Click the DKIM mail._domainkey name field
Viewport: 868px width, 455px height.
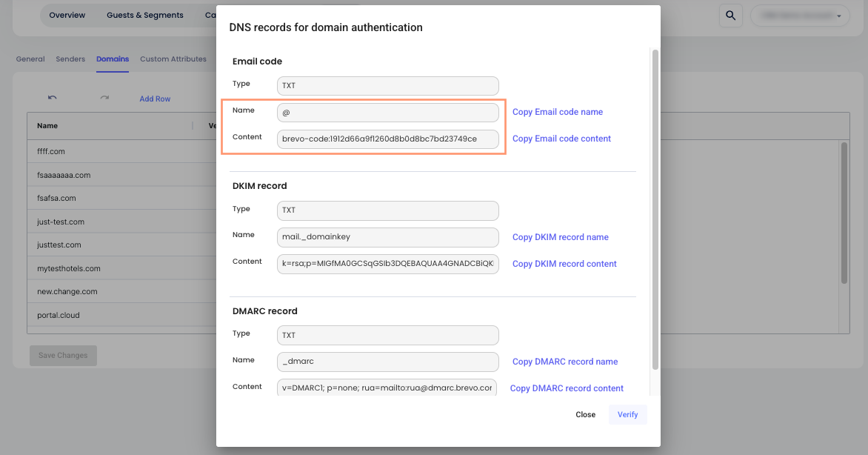click(x=387, y=237)
